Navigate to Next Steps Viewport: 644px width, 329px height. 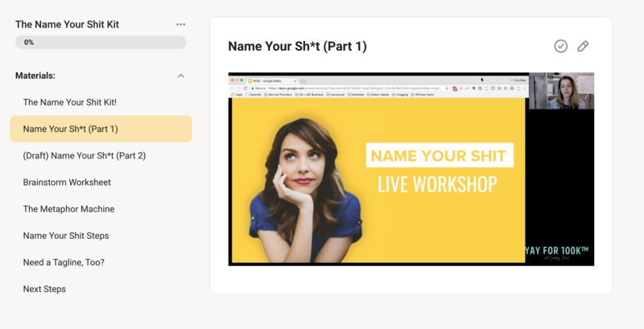(44, 288)
